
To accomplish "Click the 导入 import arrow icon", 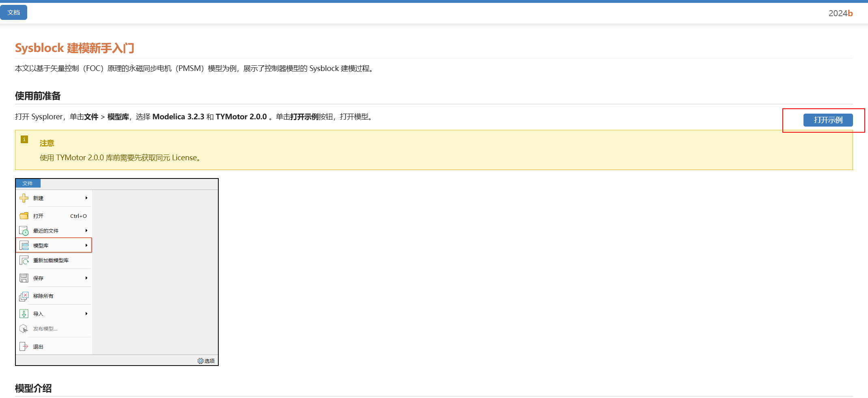I will (x=24, y=314).
